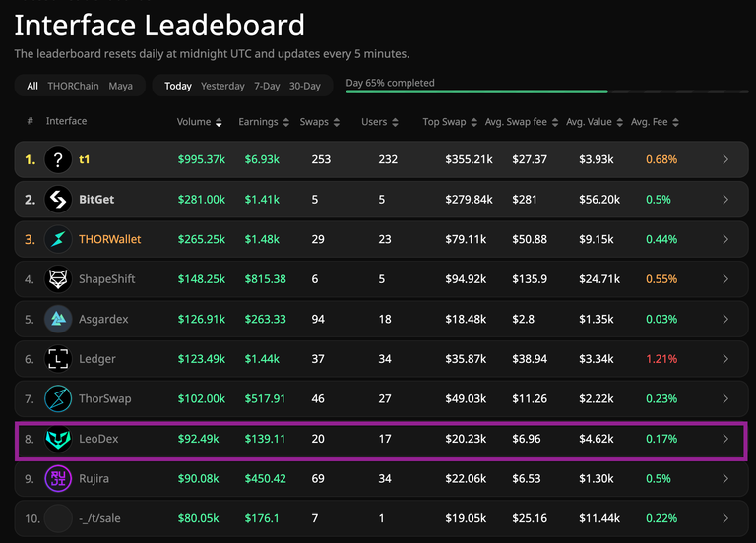Expand the Rujira row chevron
Viewport: 756px width, 543px height.
725,478
